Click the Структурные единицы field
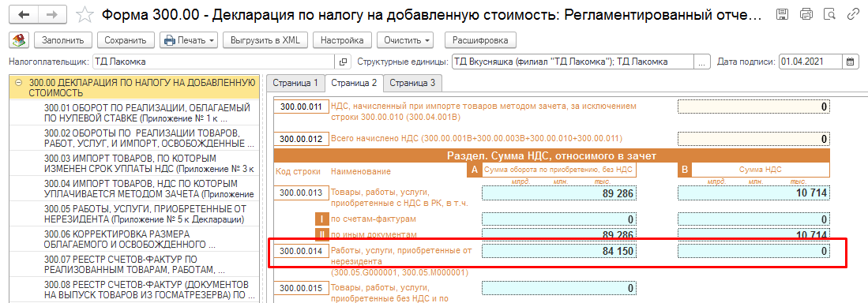The image size is (868, 303). point(573,62)
